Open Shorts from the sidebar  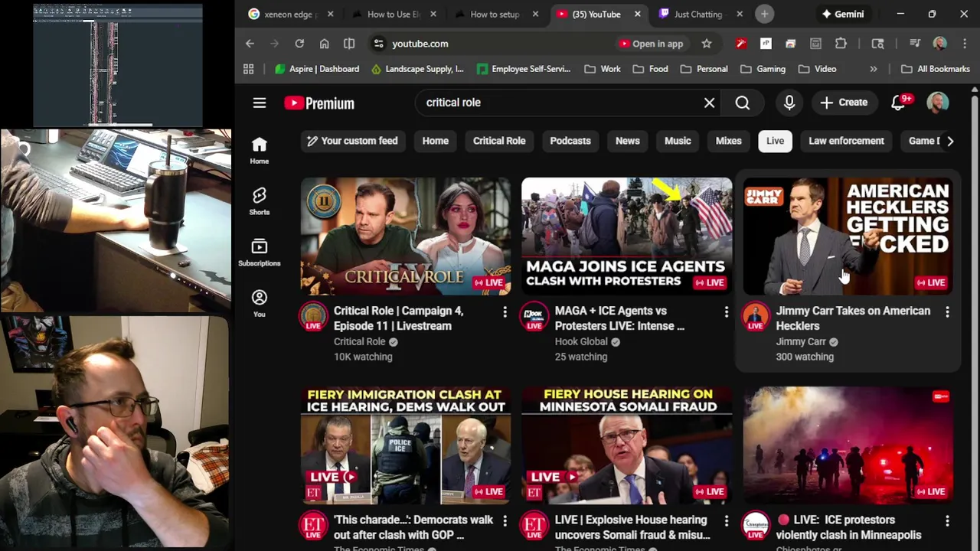click(x=260, y=201)
